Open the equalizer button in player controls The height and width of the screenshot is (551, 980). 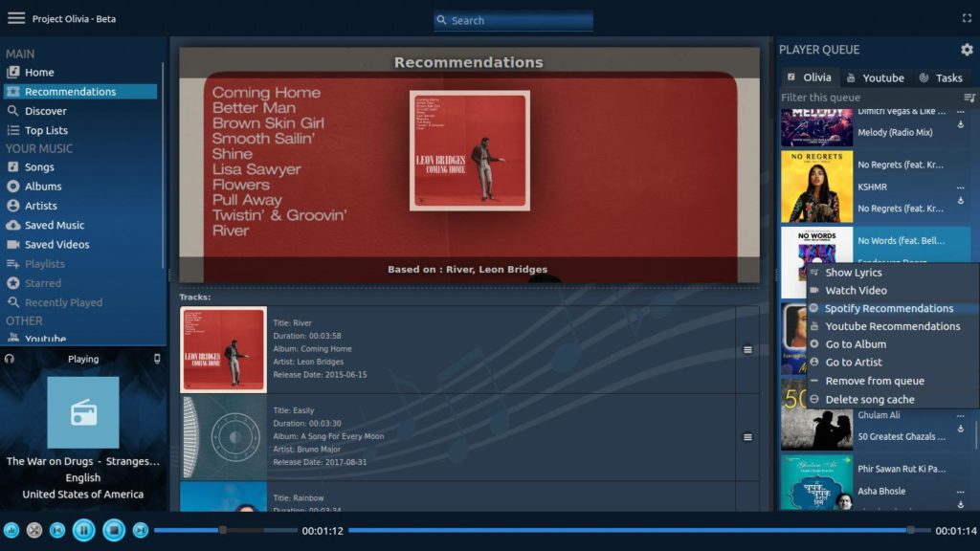point(11,530)
